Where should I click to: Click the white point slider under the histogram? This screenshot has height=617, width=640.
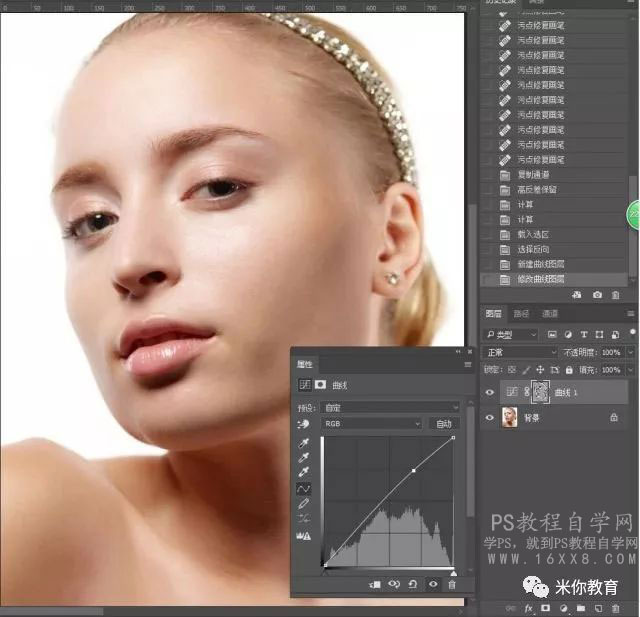coord(453,573)
